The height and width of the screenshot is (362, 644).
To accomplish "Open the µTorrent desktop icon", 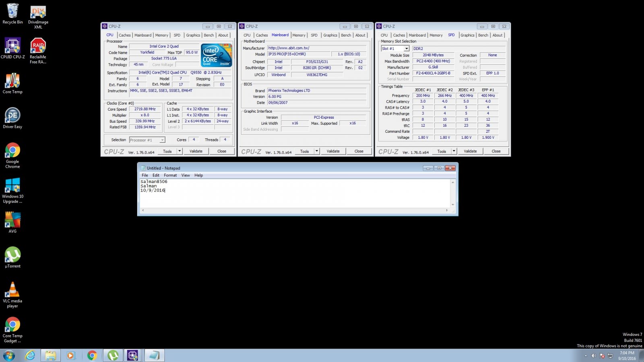I will tap(12, 257).
